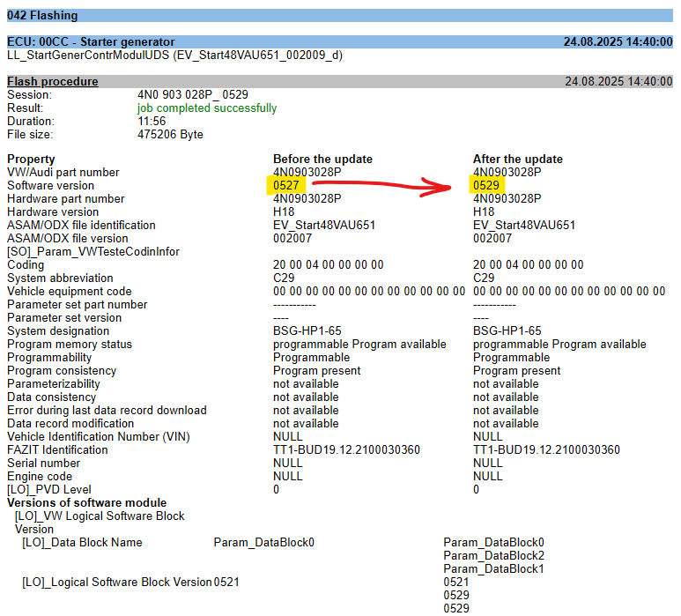Click the '[LO]_Data Block Name' label
681x616 pixels.
(82, 542)
